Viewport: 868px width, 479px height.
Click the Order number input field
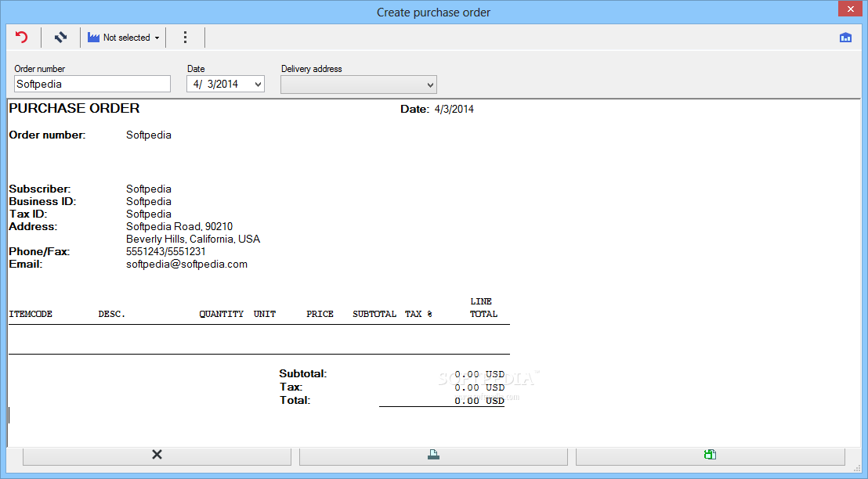coord(92,84)
